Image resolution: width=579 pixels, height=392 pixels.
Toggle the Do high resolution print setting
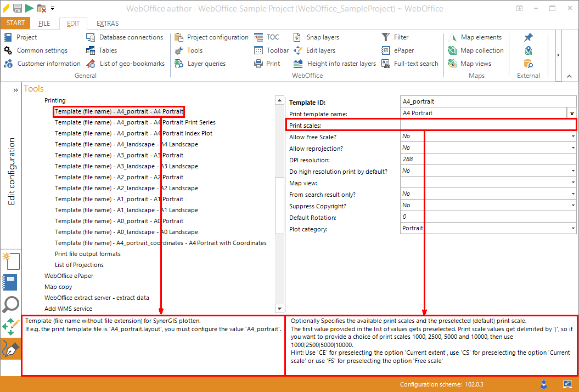pos(571,170)
